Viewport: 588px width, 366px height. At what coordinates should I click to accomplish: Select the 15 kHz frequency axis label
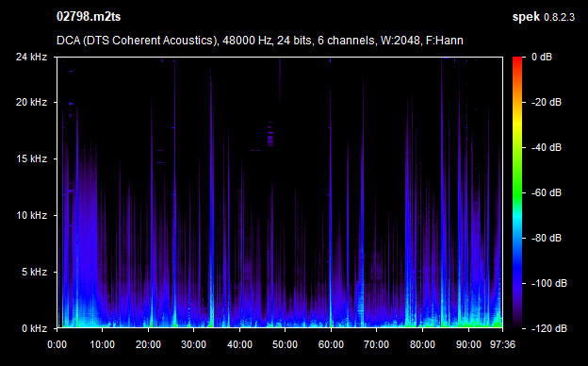[31, 158]
